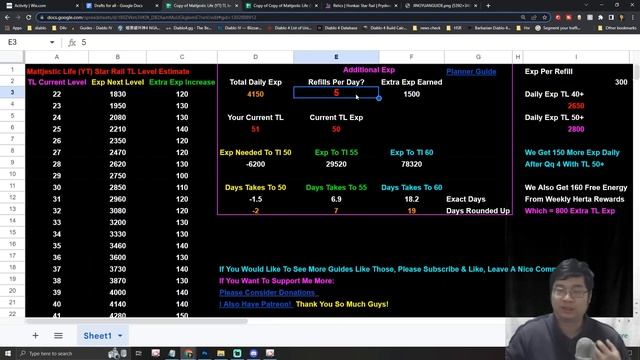Screen dimensions: 640x360
Task: Open the Please Consider Donations link
Action: 268,292
